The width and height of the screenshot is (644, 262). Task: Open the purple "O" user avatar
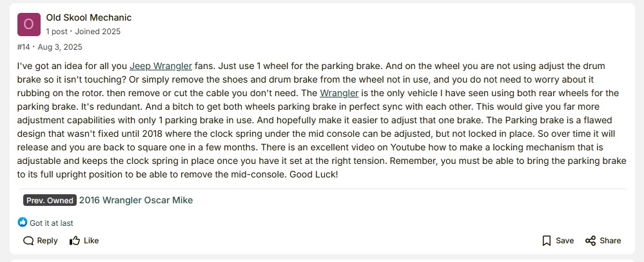tap(28, 25)
